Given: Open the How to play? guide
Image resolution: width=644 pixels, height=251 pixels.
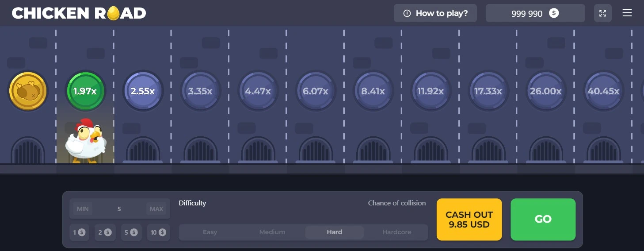Looking at the screenshot, I should 435,13.
